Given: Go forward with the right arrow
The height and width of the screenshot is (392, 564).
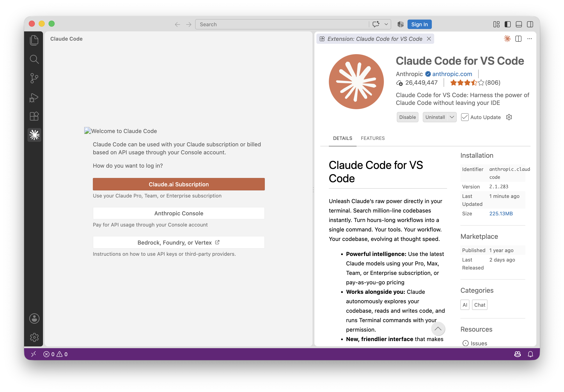Looking at the screenshot, I should (189, 24).
